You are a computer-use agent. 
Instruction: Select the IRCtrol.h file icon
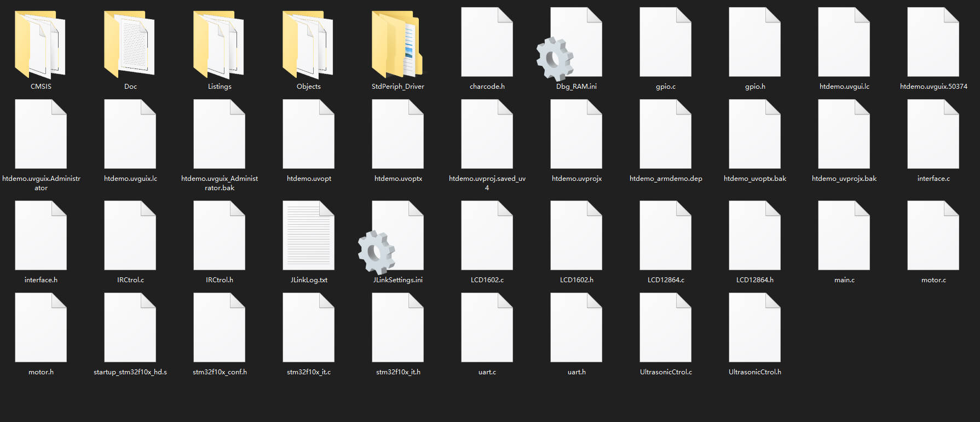(x=219, y=235)
